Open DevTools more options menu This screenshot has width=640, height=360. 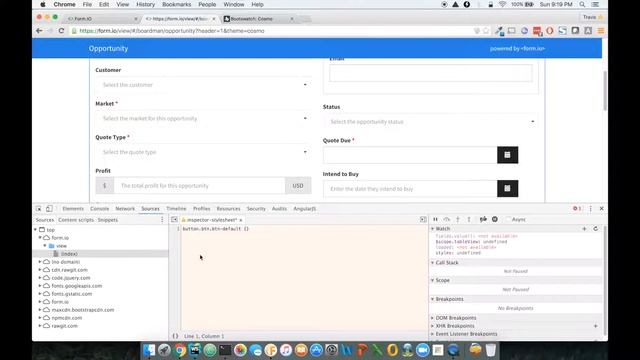coord(590,209)
